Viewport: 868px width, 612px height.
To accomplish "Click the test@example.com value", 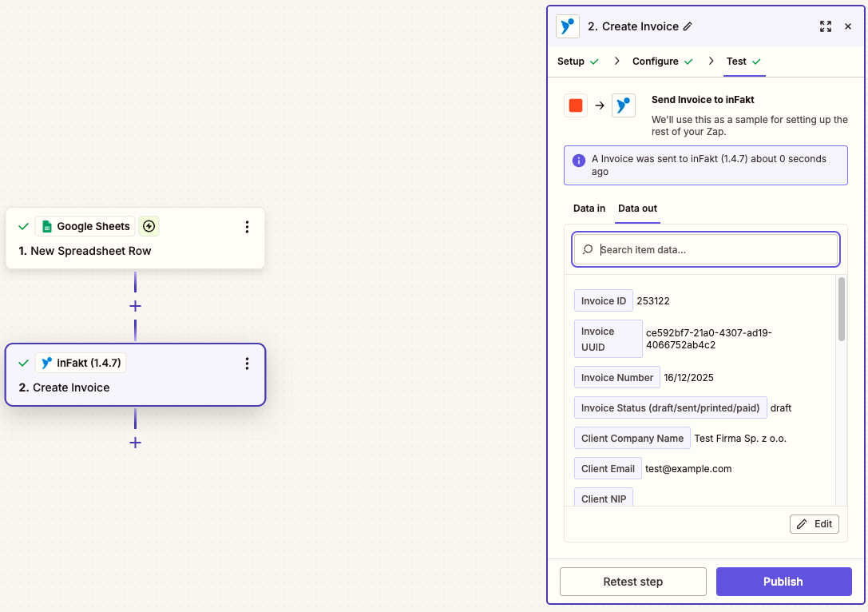I will coord(688,469).
